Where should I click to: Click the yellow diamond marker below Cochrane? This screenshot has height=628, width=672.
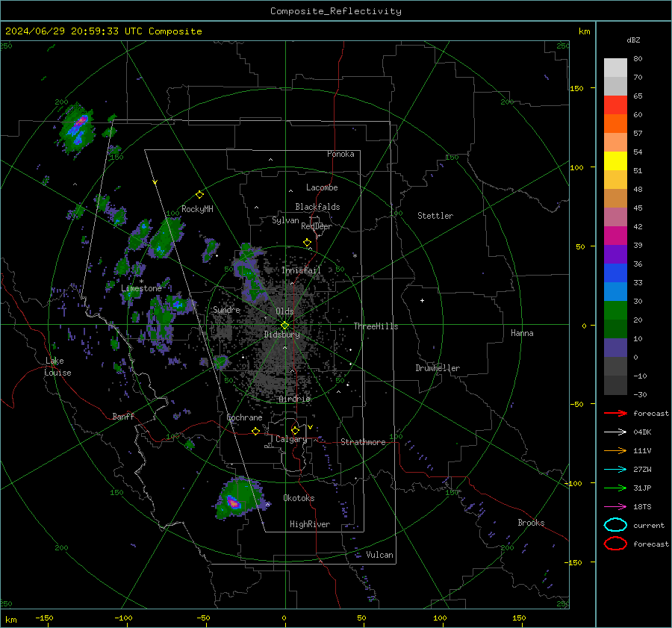coord(255,432)
